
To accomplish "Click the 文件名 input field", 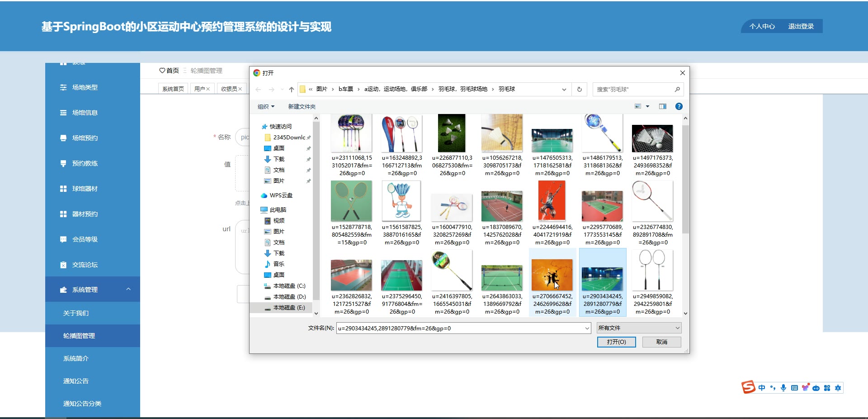I will (460, 329).
